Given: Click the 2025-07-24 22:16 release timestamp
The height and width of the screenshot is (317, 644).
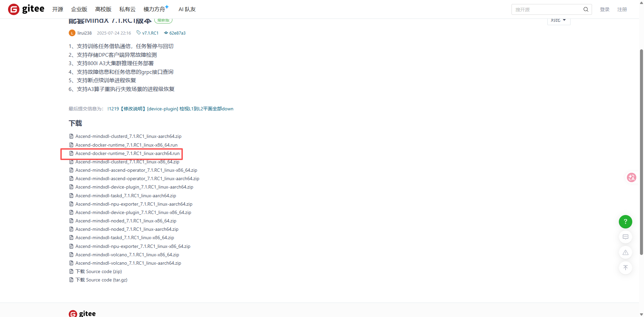Looking at the screenshot, I should coord(114,33).
